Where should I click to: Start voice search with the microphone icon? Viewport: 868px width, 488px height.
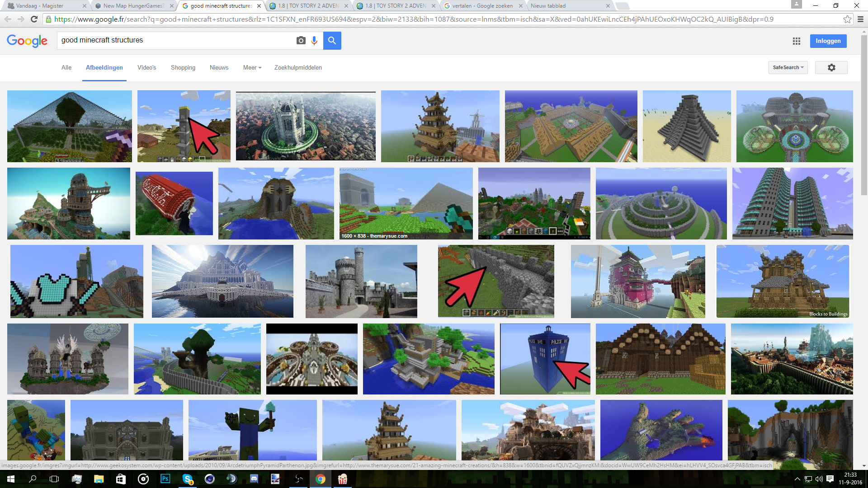314,41
